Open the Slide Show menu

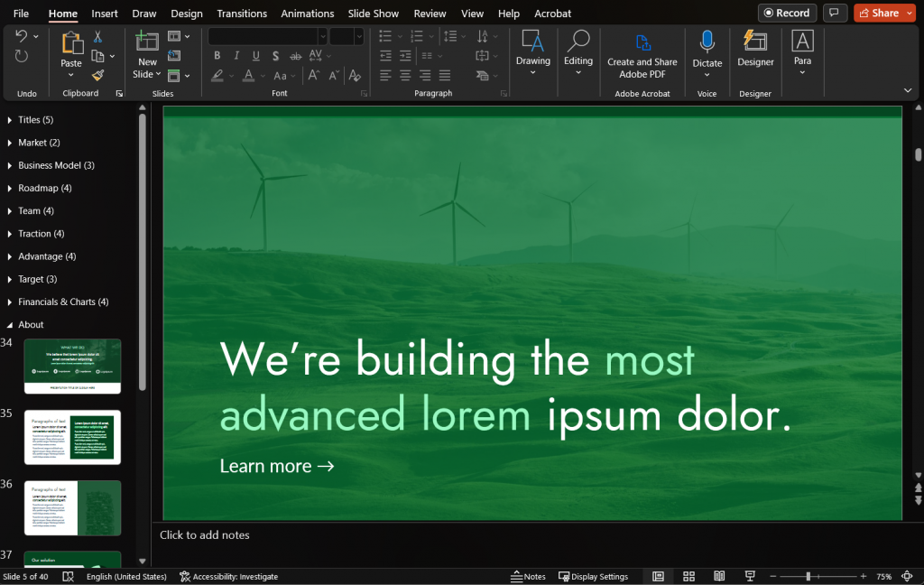click(373, 14)
